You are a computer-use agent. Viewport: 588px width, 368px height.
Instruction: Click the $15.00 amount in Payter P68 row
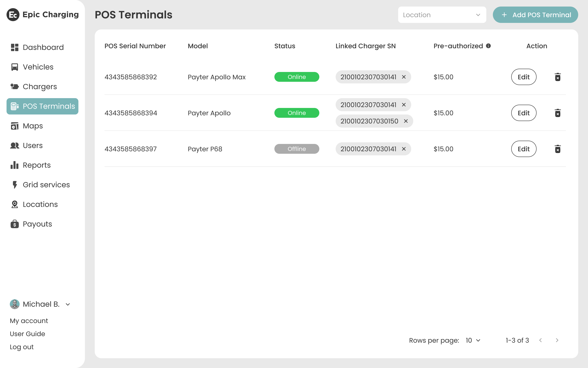(x=443, y=149)
